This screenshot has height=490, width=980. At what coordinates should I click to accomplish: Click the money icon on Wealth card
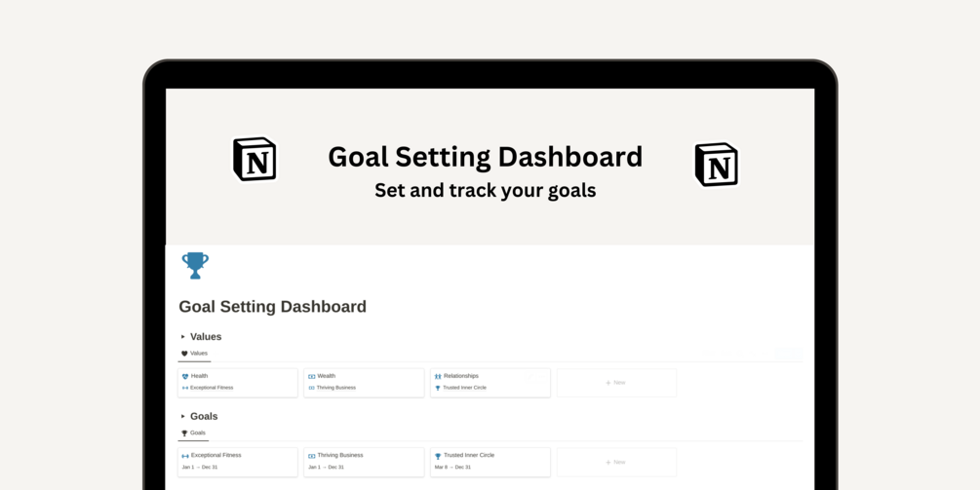311,376
